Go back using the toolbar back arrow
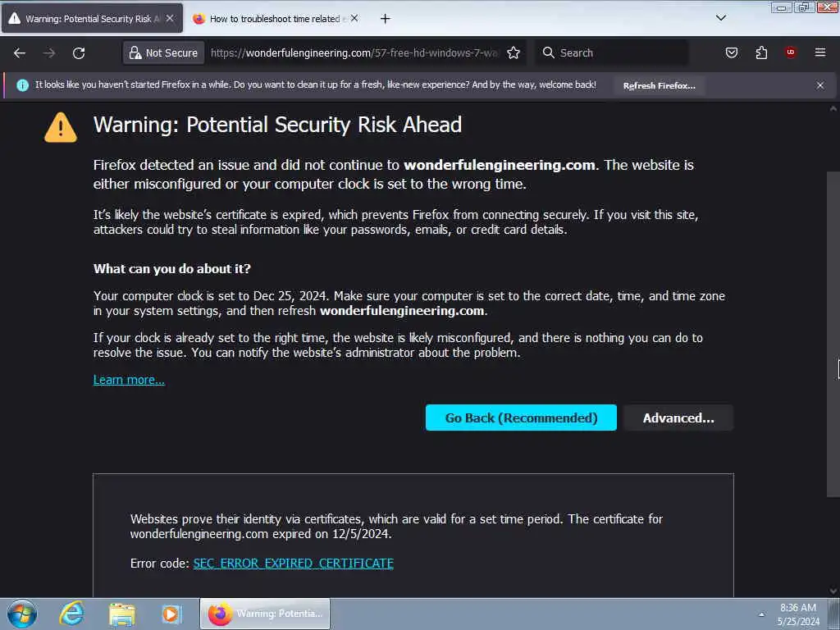 (x=20, y=53)
